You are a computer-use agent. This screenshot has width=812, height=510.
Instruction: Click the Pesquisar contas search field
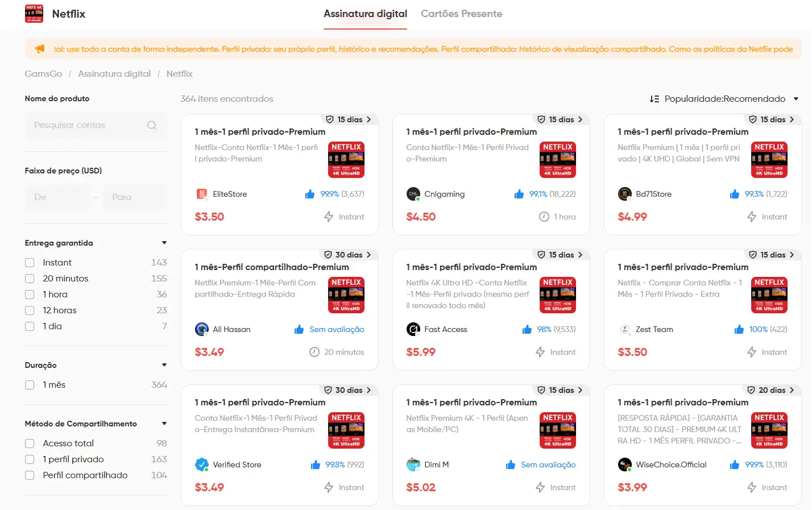96,125
